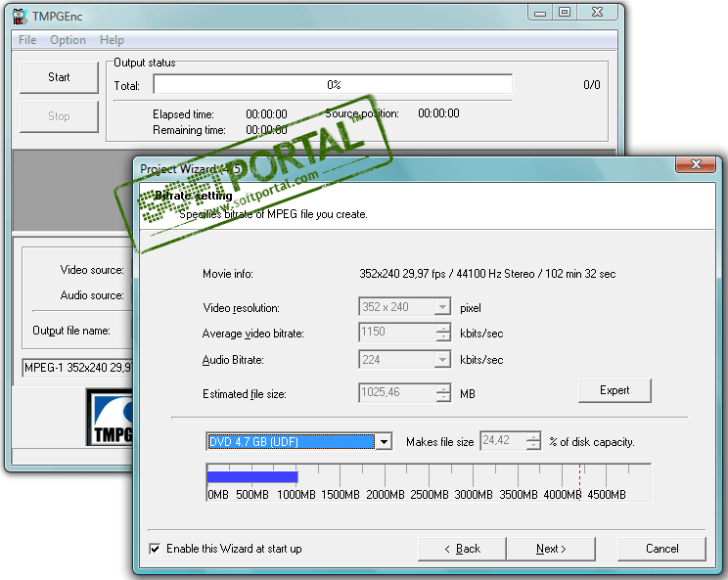Click the Stop button in TMPGEnc window
This screenshot has width=728, height=580.
pyautogui.click(x=59, y=116)
